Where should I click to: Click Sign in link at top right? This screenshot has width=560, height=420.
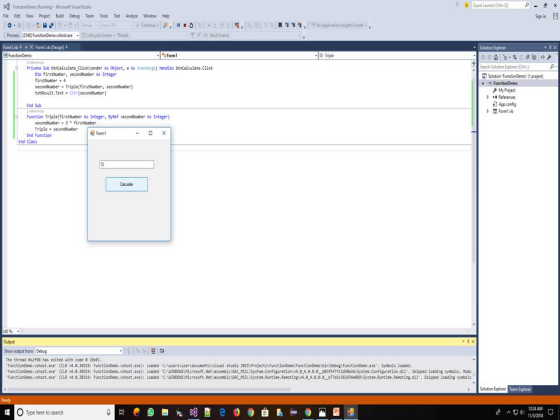[540, 16]
